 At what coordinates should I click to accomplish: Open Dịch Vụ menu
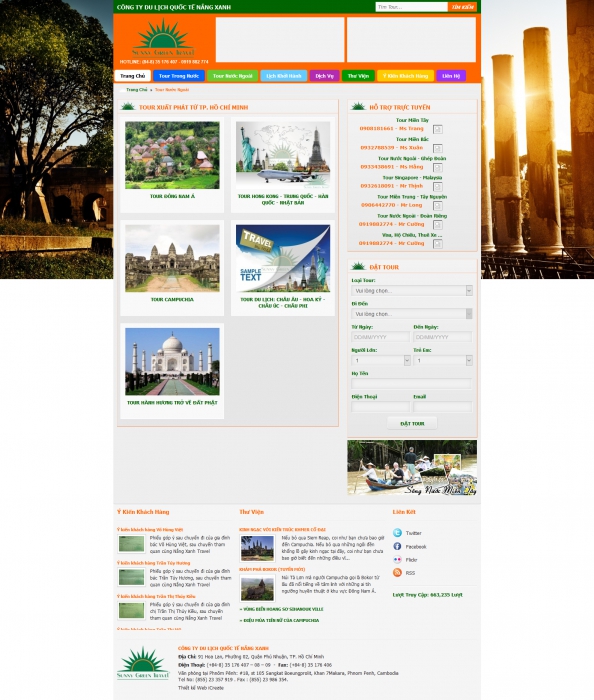point(324,76)
